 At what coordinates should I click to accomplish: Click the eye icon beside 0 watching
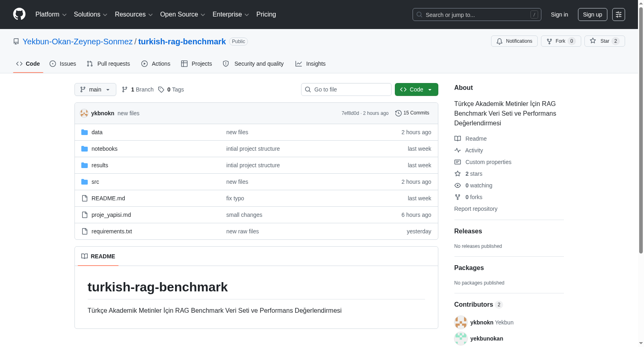pos(458,185)
